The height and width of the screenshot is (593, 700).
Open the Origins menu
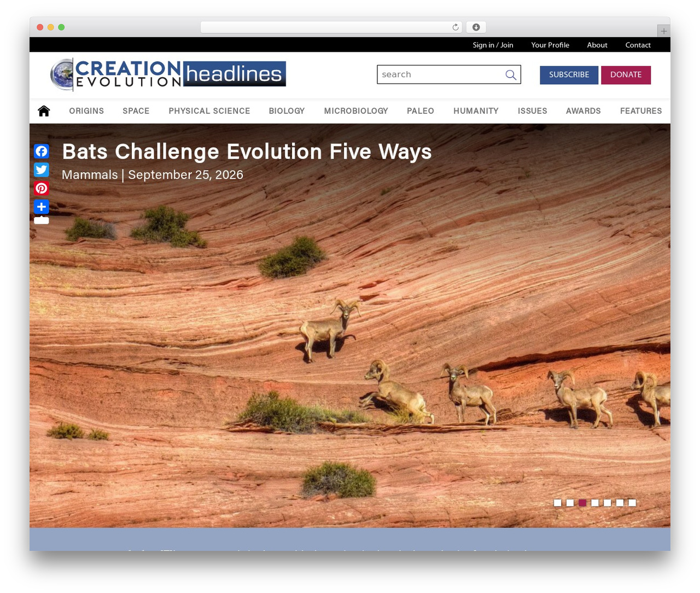pyautogui.click(x=86, y=111)
